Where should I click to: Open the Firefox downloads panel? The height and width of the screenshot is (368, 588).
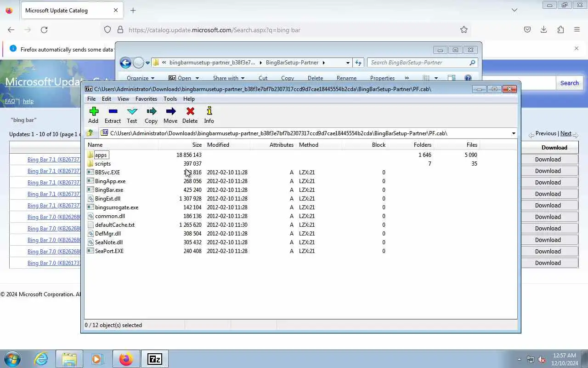pyautogui.click(x=544, y=29)
